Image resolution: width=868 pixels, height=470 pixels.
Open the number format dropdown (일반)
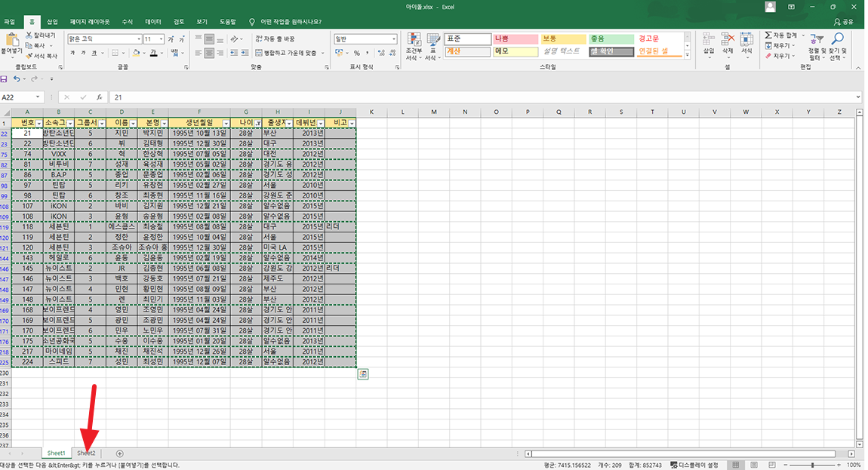coord(393,38)
